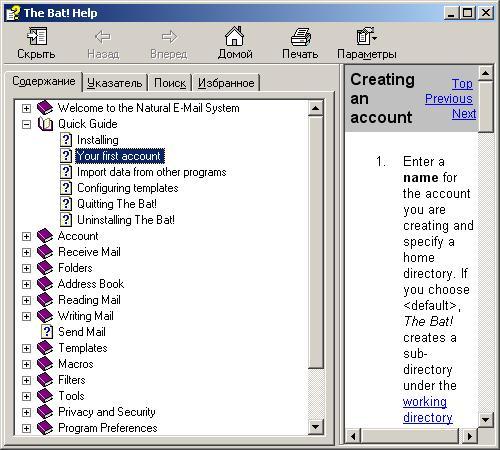Select the Templates text label

click(x=83, y=348)
